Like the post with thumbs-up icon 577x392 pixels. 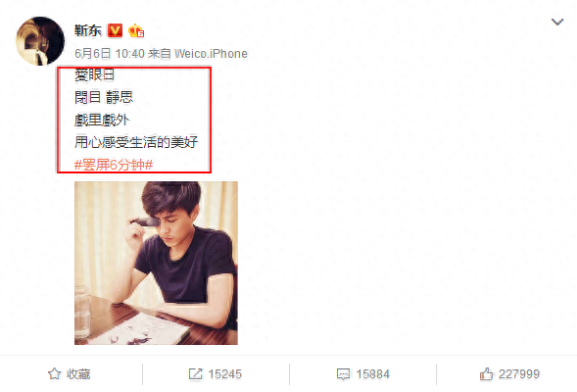point(486,374)
